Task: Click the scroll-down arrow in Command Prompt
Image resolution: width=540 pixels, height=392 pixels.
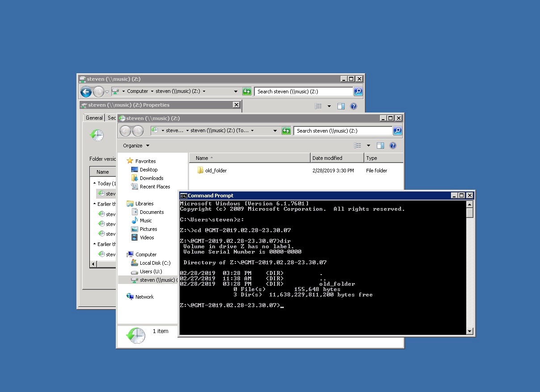Action: [470, 331]
